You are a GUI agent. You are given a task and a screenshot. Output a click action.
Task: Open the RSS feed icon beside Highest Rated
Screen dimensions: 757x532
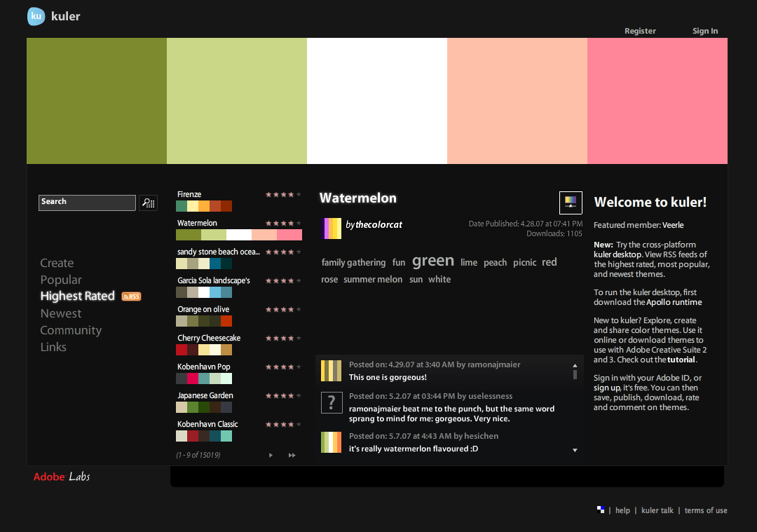pos(131,296)
